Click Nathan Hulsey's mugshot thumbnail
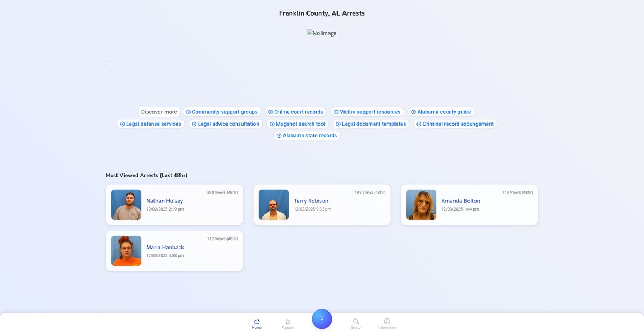This screenshot has height=333, width=644. pyautogui.click(x=126, y=205)
